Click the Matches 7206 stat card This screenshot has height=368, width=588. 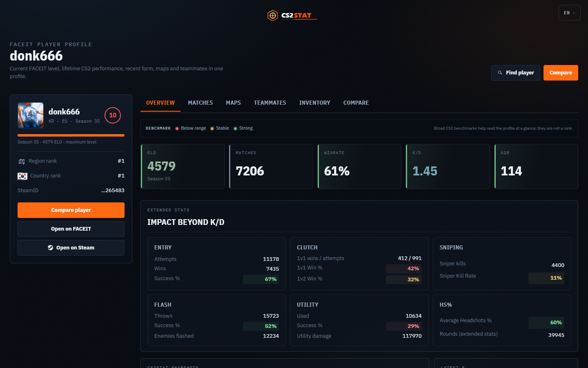pyautogui.click(x=271, y=166)
